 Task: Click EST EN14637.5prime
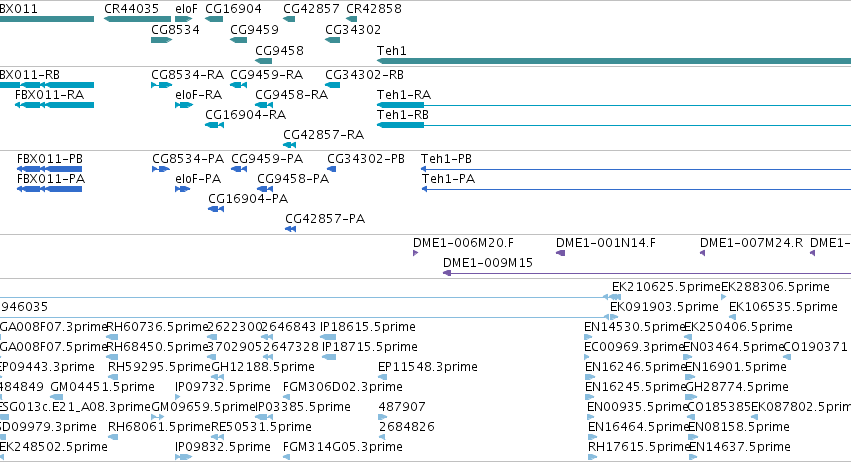click(x=740, y=447)
